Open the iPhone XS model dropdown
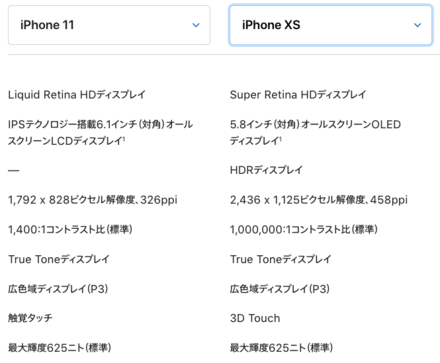 [x=331, y=25]
